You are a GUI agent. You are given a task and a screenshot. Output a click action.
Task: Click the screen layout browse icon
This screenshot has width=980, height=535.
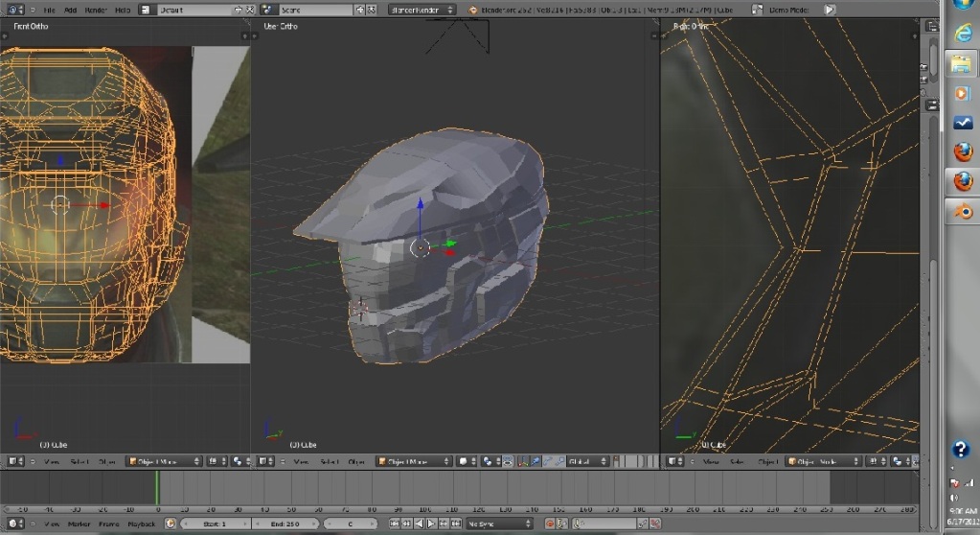(146, 10)
